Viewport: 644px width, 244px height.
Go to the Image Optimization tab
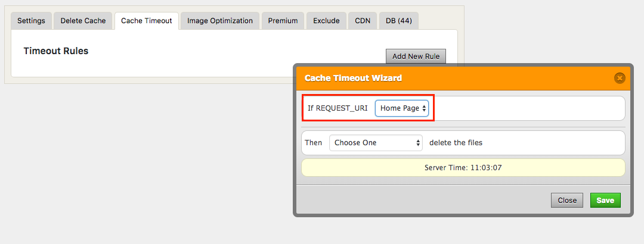coord(220,21)
